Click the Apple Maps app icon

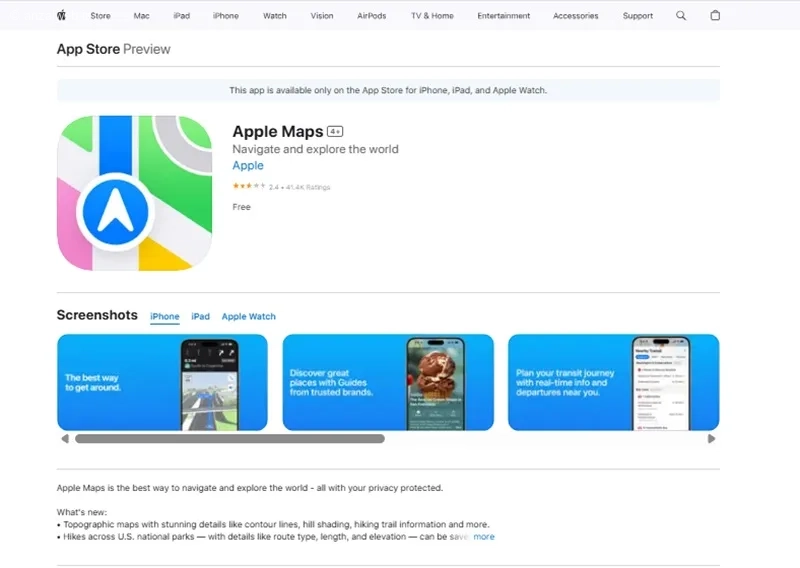[135, 193]
